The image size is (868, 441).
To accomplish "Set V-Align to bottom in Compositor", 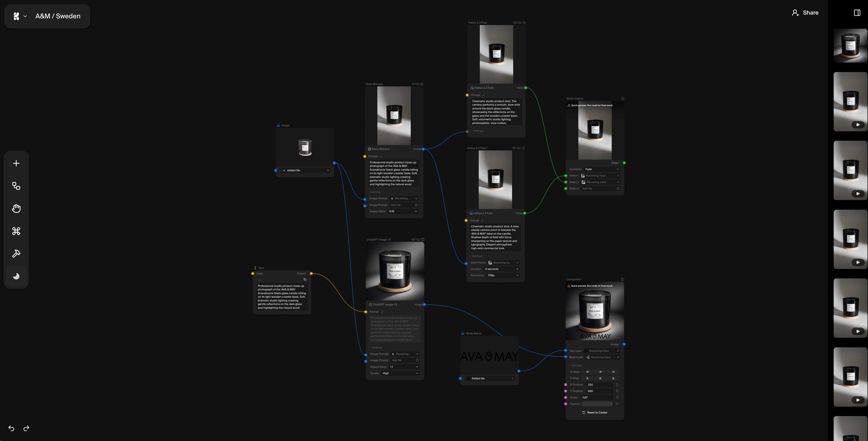I will click(613, 378).
